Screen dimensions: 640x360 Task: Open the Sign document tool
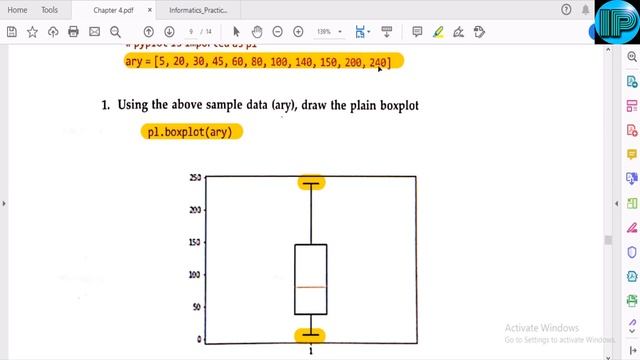coord(458,32)
